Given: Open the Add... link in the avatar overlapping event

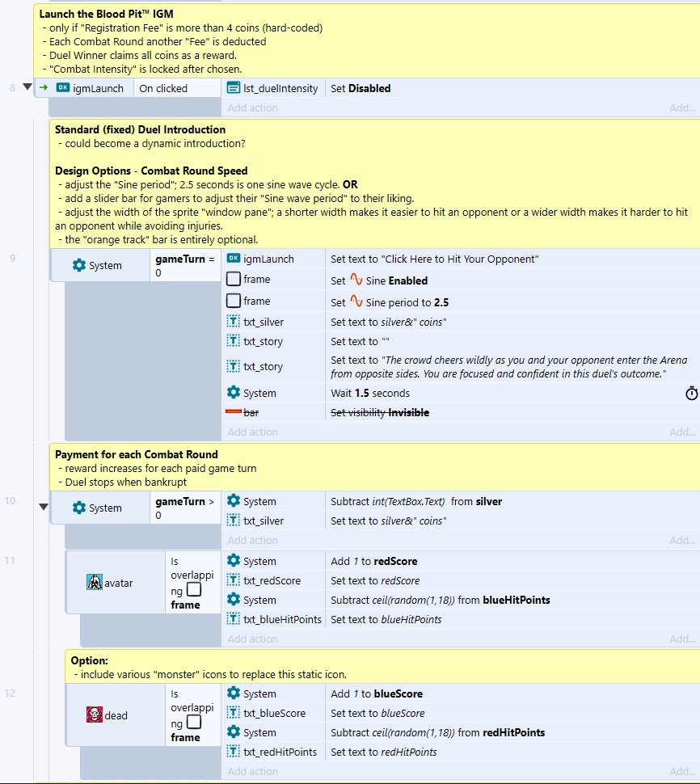Looking at the screenshot, I should [x=682, y=639].
